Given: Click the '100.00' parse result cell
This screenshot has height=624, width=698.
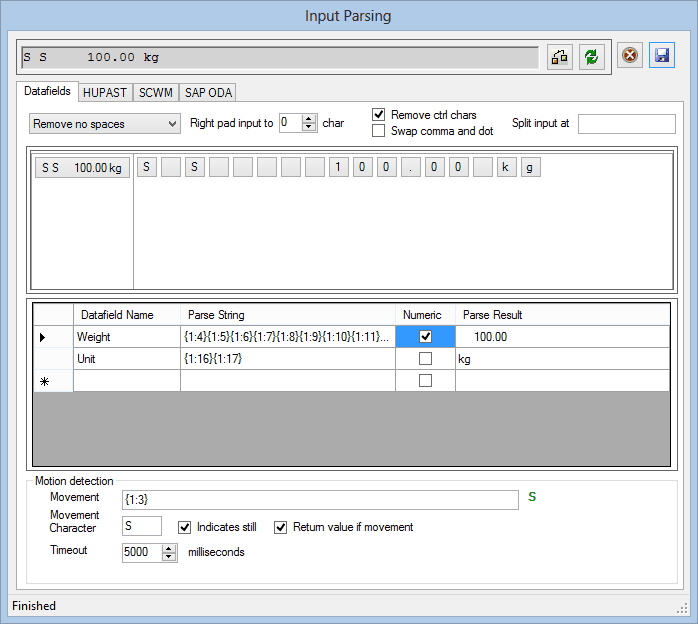Looking at the screenshot, I should click(x=562, y=337).
